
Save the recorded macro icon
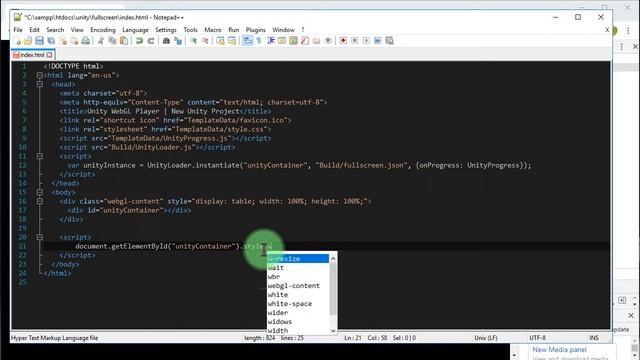tap(389, 40)
